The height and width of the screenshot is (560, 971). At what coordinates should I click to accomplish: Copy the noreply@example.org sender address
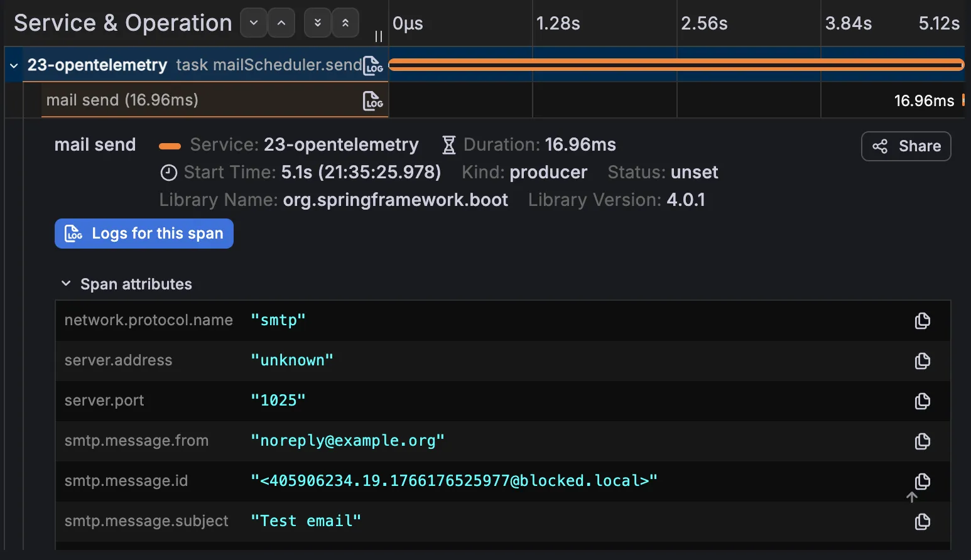(922, 441)
